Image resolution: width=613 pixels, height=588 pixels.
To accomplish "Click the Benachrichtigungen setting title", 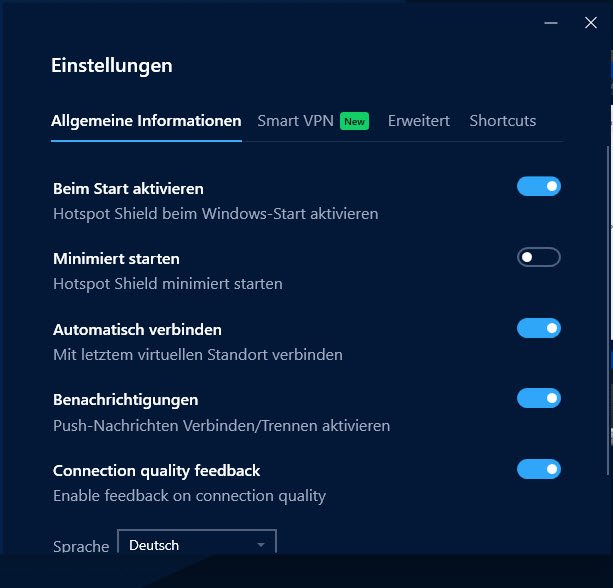I will (x=125, y=400).
